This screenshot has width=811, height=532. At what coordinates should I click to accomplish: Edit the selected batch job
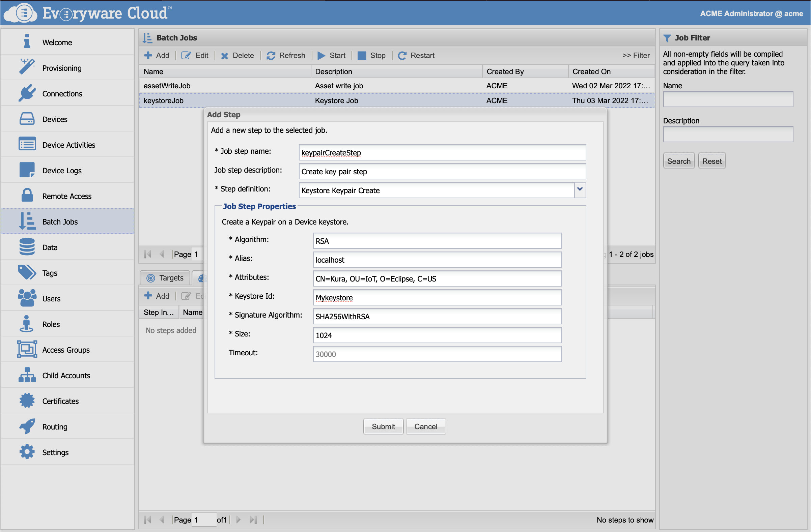click(x=195, y=56)
